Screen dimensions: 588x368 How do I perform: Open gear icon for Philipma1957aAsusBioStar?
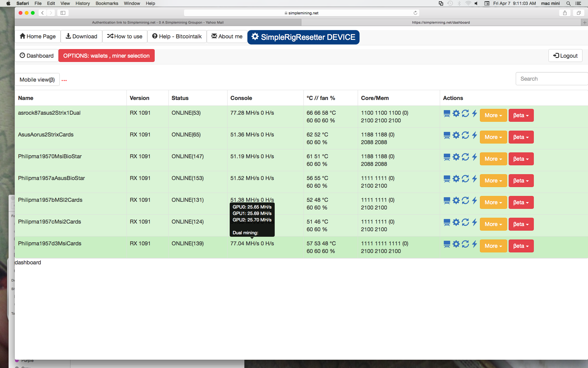pyautogui.click(x=456, y=179)
